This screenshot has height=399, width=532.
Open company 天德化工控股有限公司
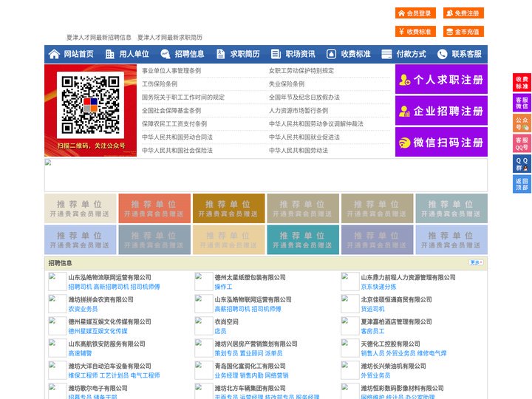pos(390,344)
